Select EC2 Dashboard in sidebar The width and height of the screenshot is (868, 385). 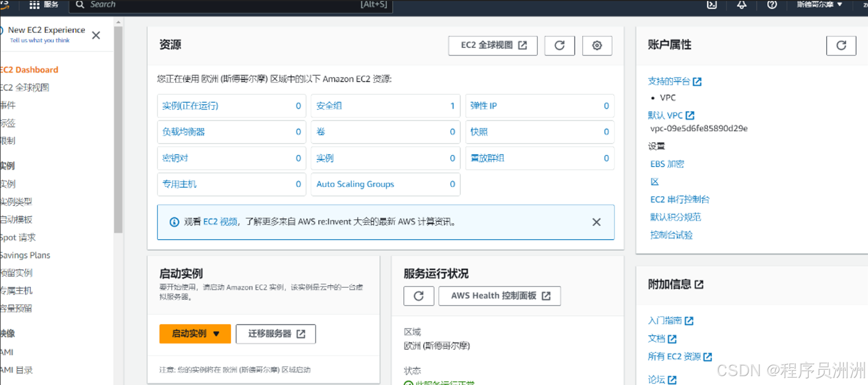tap(30, 70)
